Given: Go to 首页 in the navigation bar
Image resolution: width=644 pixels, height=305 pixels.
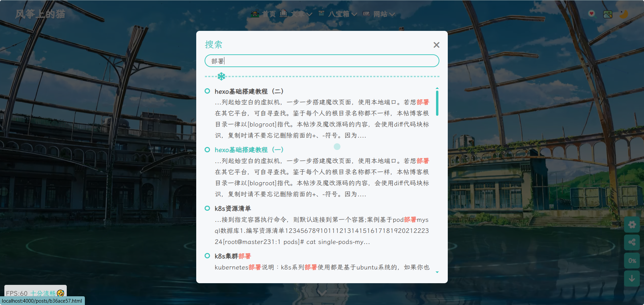Looking at the screenshot, I should 263,14.
